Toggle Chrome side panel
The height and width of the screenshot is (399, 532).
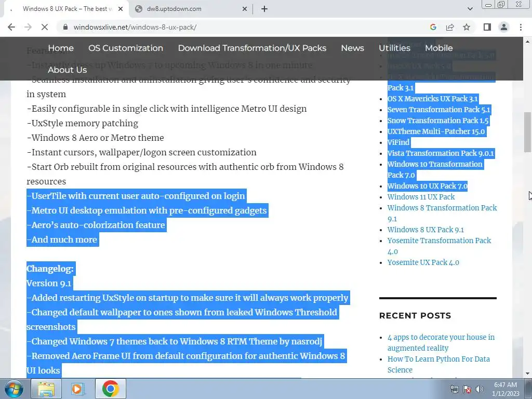[487, 27]
